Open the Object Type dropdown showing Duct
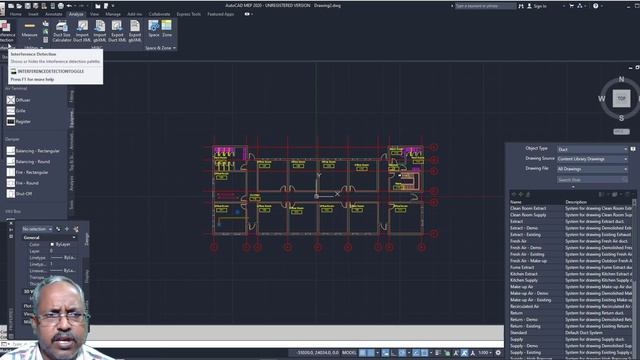640x360 pixels. point(592,149)
